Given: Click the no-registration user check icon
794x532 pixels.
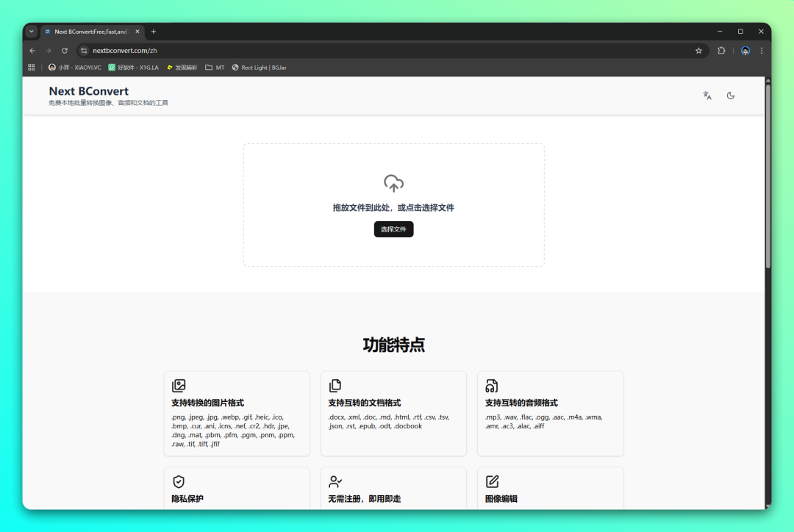Looking at the screenshot, I should (x=335, y=482).
